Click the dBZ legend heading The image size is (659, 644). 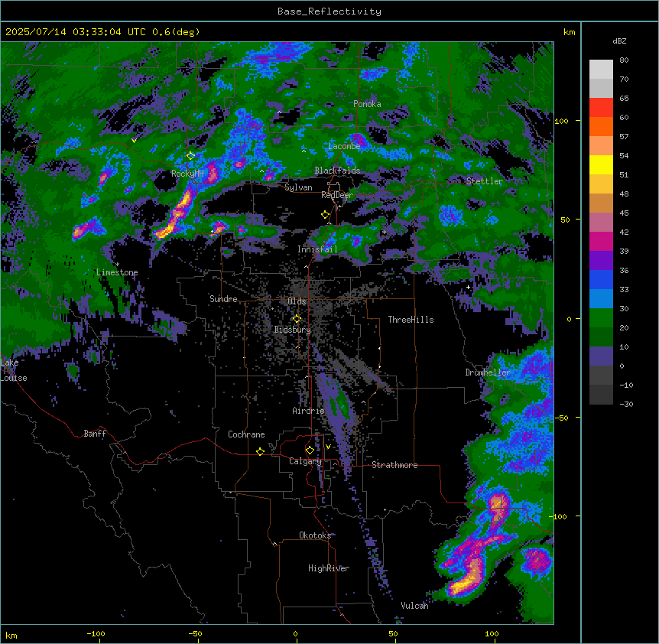coord(619,41)
